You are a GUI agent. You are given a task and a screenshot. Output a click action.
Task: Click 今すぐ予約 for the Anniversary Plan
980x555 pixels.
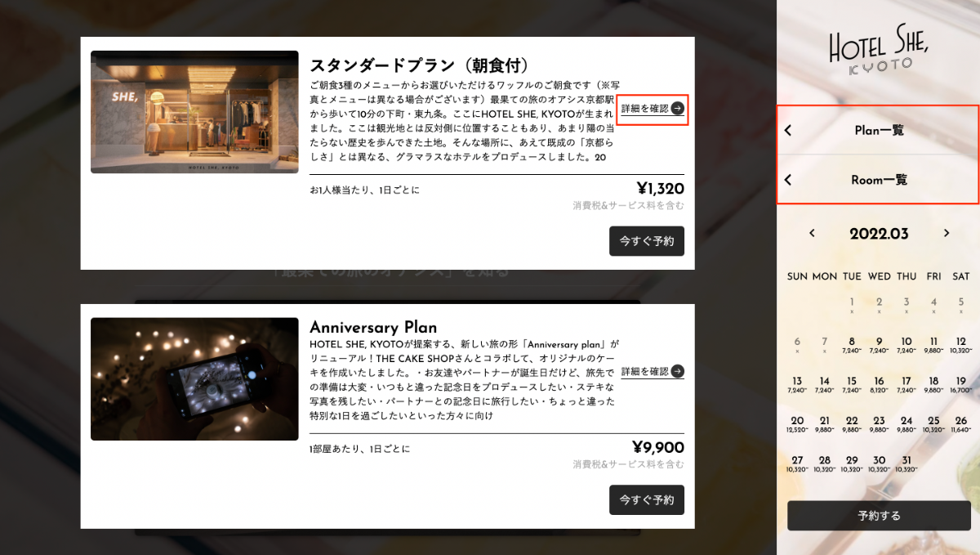click(647, 499)
